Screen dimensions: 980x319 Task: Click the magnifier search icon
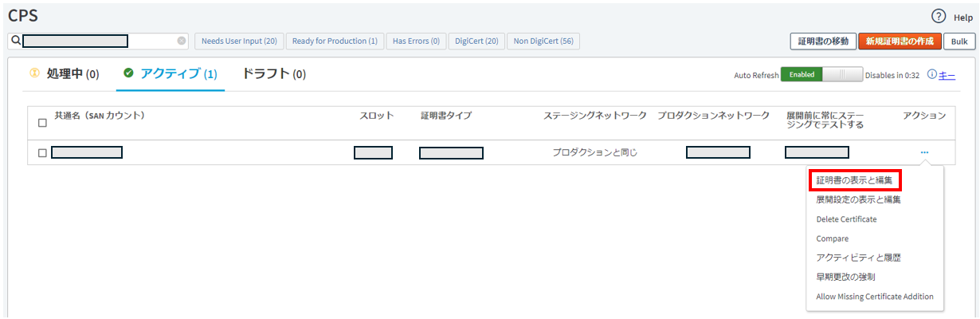[15, 41]
